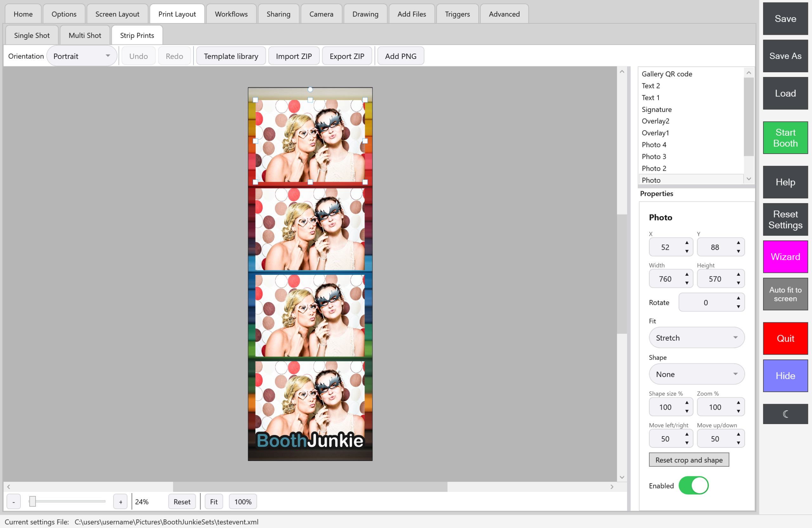Open the Orientation Portrait dropdown

[82, 56]
